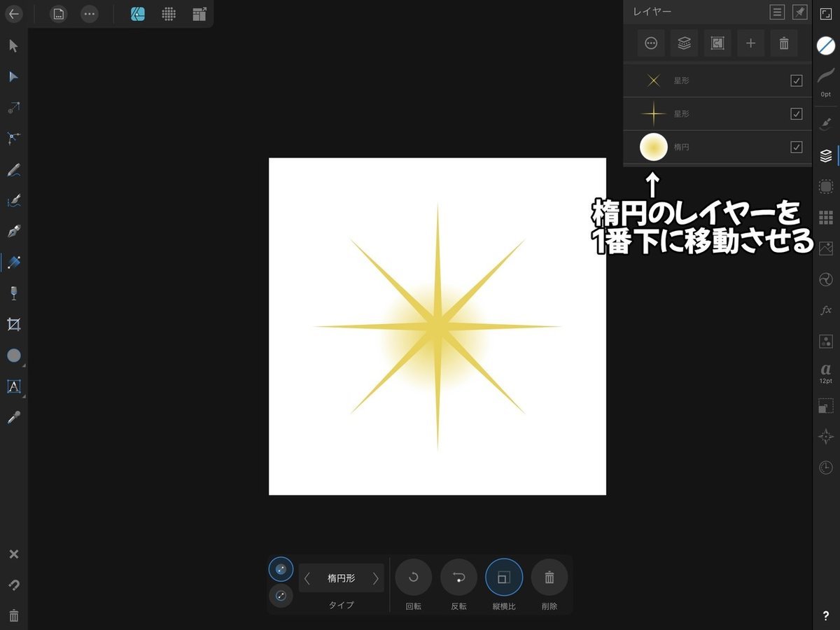Go back with the top-left arrow
The height and width of the screenshot is (630, 840).
point(13,13)
